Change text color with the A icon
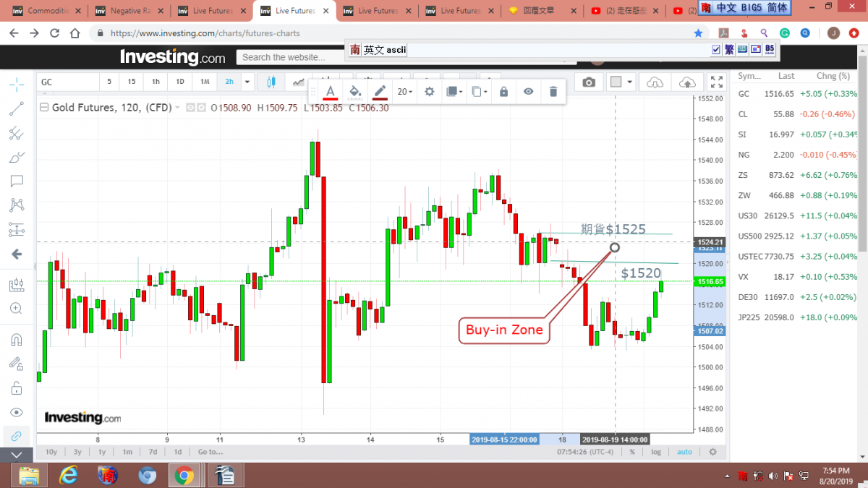This screenshot has height=488, width=868. click(x=330, y=91)
